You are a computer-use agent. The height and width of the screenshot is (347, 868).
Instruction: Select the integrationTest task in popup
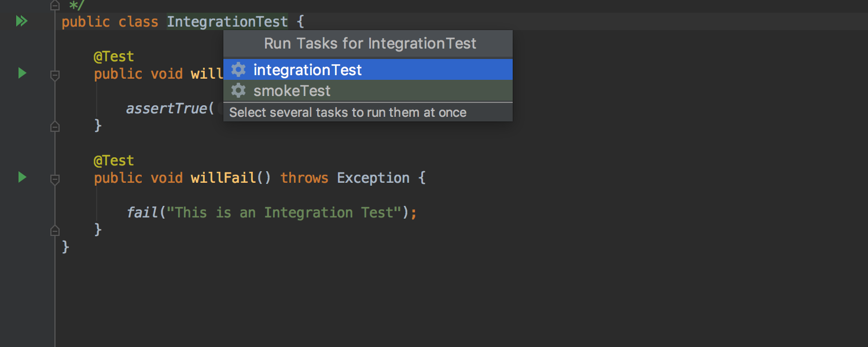point(368,70)
